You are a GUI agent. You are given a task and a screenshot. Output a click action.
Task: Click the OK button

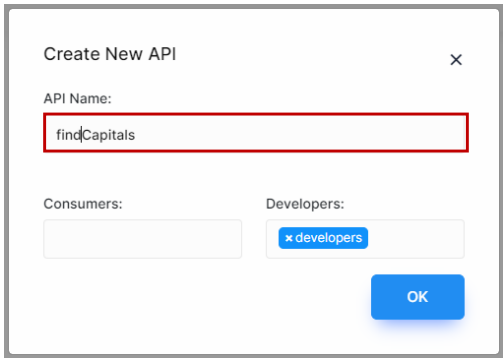[418, 297]
